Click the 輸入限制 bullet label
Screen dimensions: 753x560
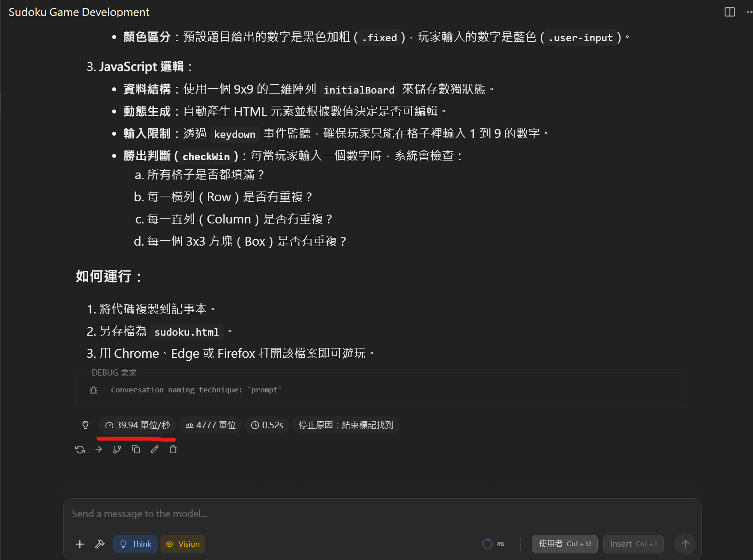pos(147,133)
